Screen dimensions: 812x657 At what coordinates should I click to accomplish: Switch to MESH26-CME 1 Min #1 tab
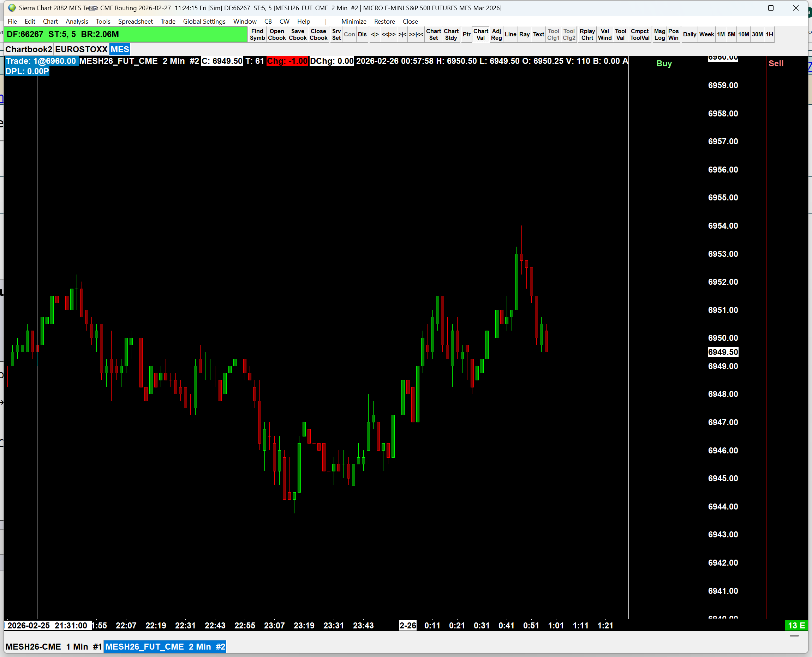click(53, 647)
